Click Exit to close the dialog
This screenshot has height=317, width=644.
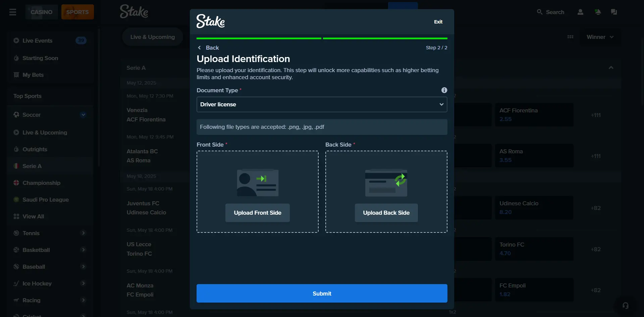pyautogui.click(x=438, y=22)
